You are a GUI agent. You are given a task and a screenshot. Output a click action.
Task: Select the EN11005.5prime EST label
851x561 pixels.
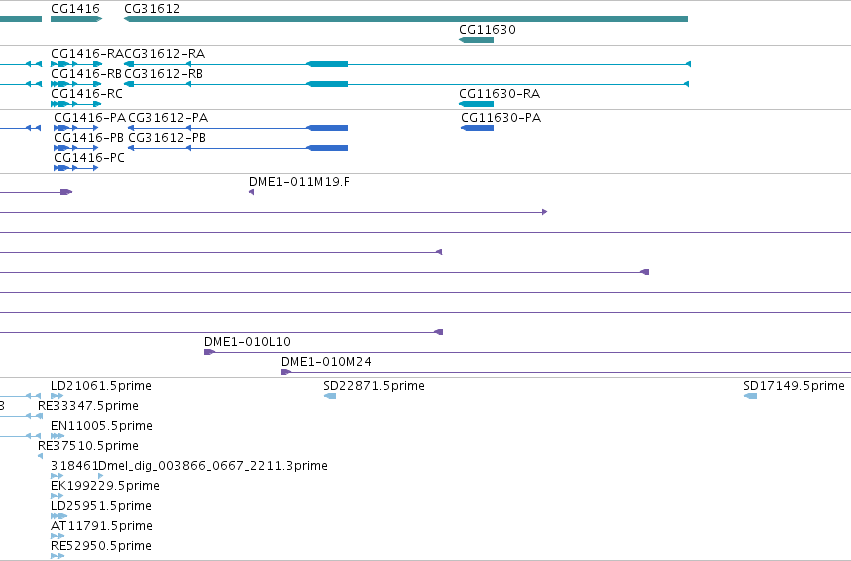click(102, 426)
